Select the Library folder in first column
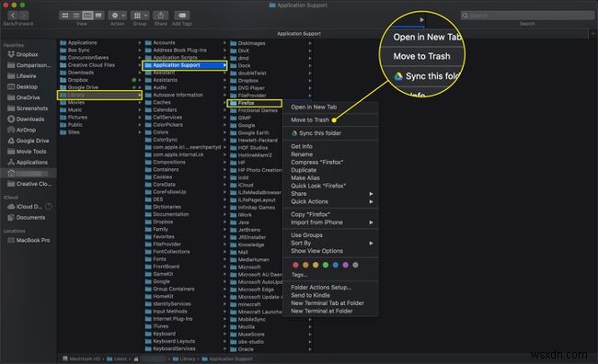 [x=99, y=95]
